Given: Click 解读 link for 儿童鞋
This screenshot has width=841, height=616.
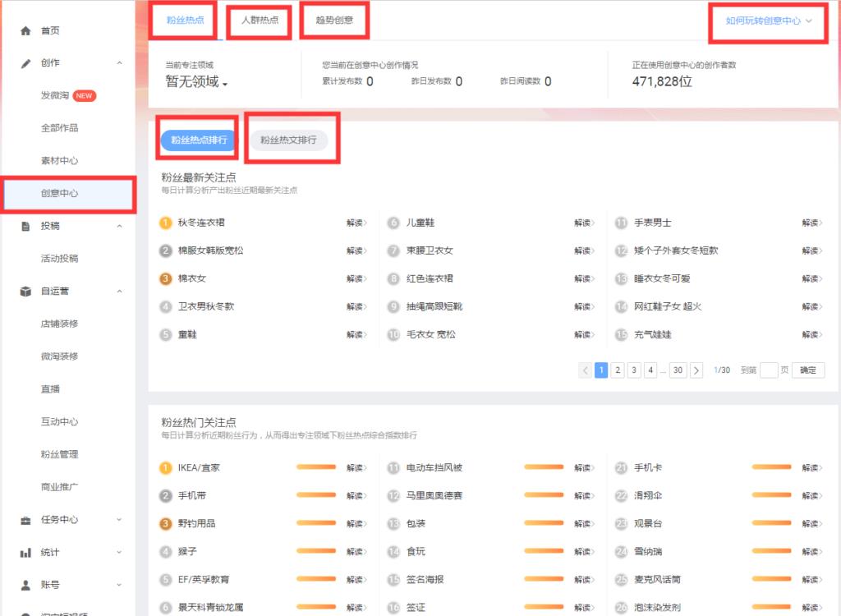Looking at the screenshot, I should pos(584,223).
